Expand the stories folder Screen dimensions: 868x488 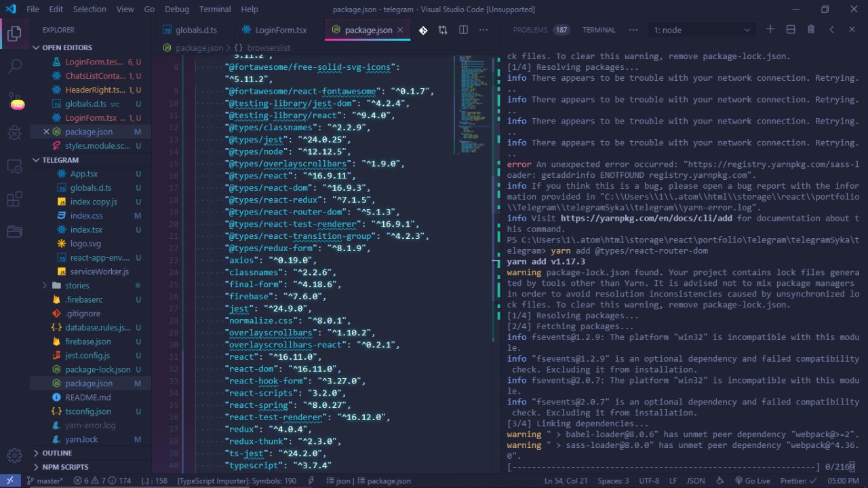click(77, 286)
